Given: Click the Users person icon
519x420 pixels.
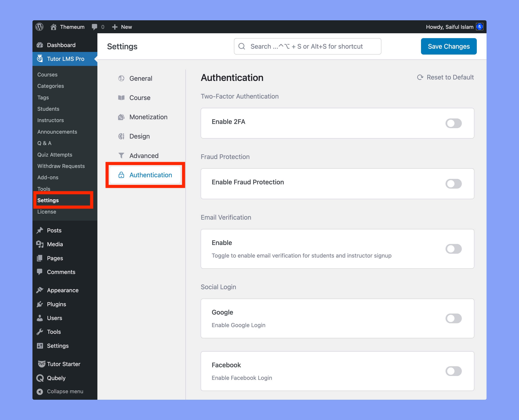Looking at the screenshot, I should [x=40, y=318].
